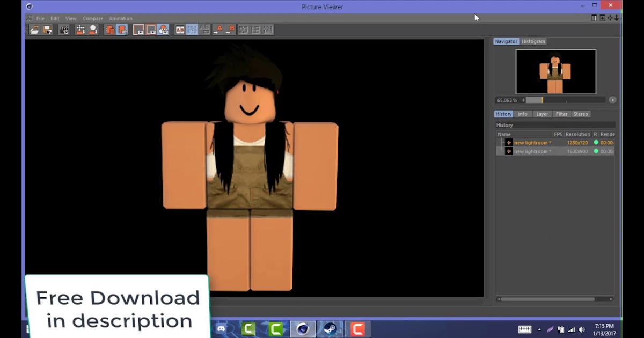The height and width of the screenshot is (338, 644).
Task: Click the history panel horizontal scrollbar
Action: point(555,299)
